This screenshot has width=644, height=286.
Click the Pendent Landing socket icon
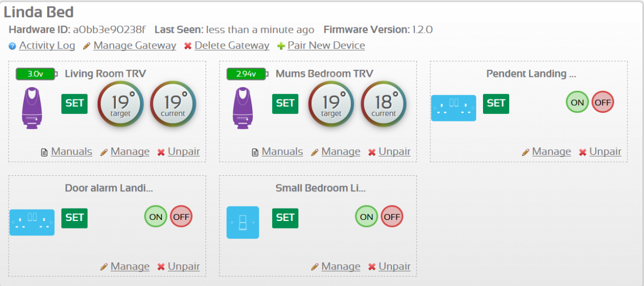pyautogui.click(x=453, y=108)
